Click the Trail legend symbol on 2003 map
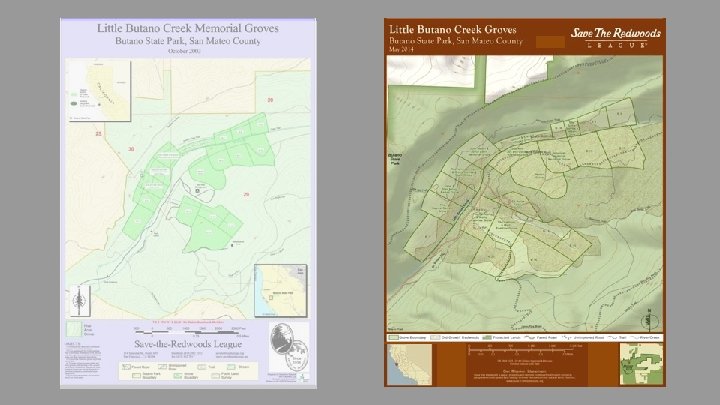Screen dimensions: 720x405 pos(201,367)
